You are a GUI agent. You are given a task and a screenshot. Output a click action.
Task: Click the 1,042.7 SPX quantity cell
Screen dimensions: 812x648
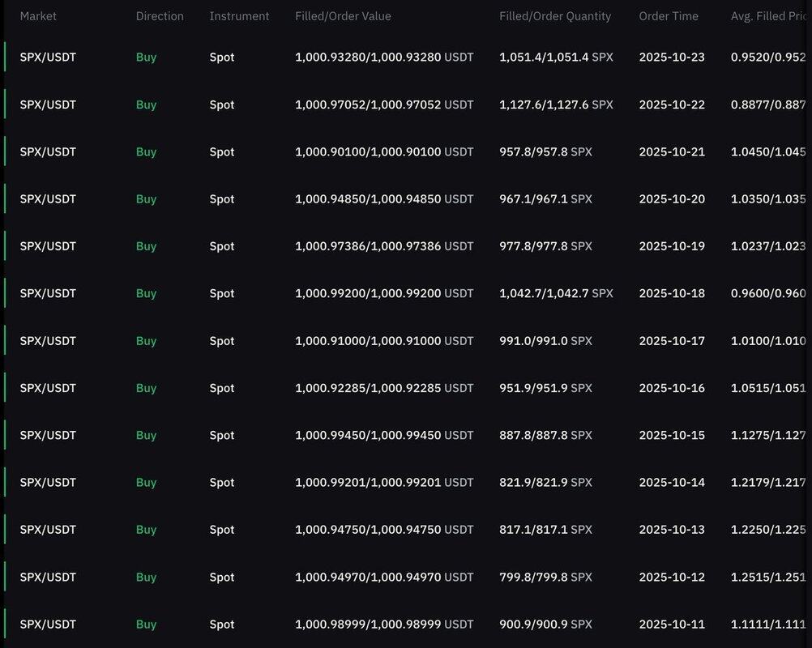click(556, 293)
